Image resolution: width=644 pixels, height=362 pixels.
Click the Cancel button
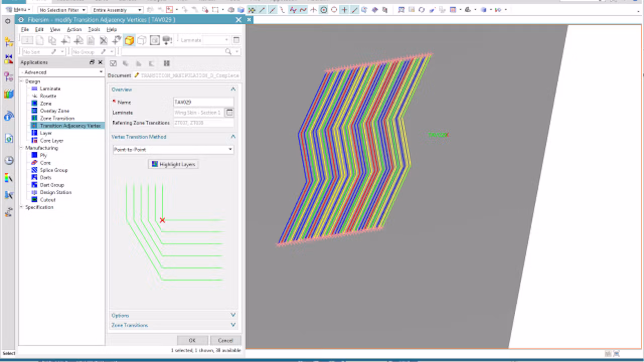[x=225, y=340]
